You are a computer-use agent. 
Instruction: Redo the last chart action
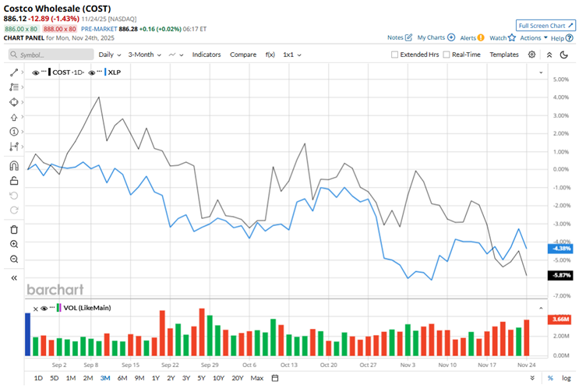coord(14,210)
